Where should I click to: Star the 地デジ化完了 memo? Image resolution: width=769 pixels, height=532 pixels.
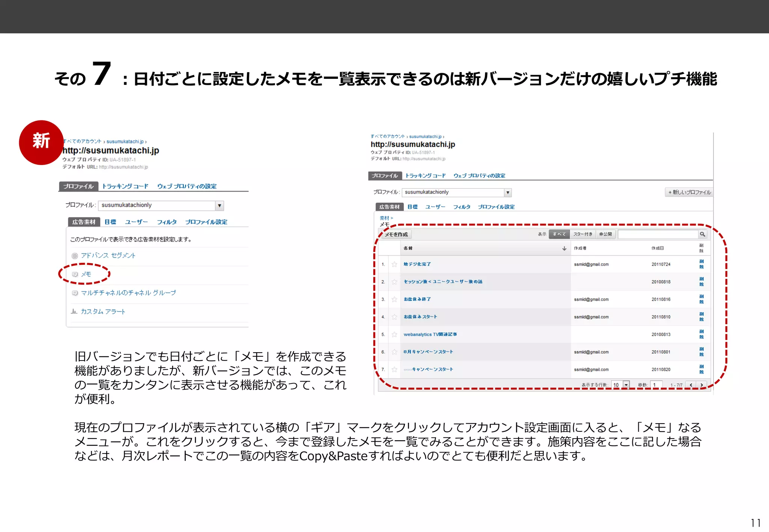pyautogui.click(x=394, y=264)
